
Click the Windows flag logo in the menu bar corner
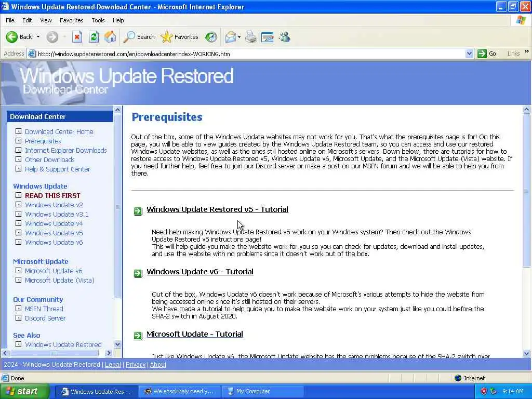[x=521, y=20]
